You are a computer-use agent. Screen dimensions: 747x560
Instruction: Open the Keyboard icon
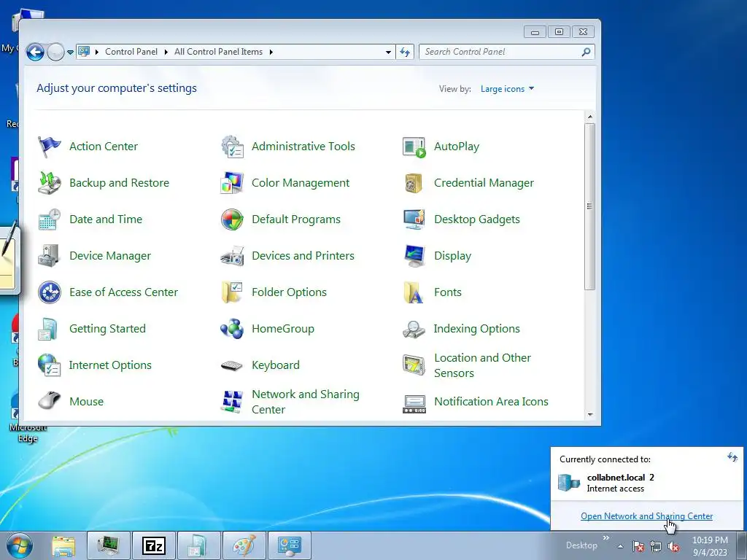click(232, 365)
